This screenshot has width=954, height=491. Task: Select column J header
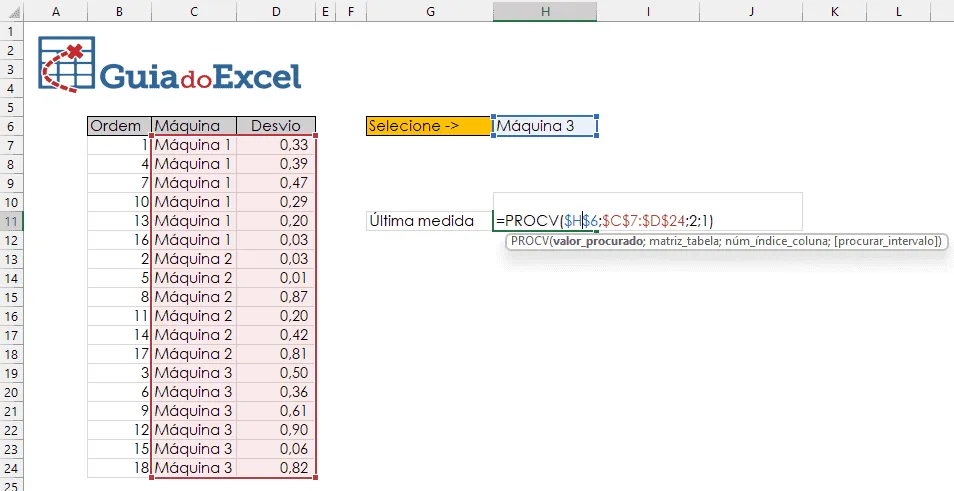(x=751, y=11)
